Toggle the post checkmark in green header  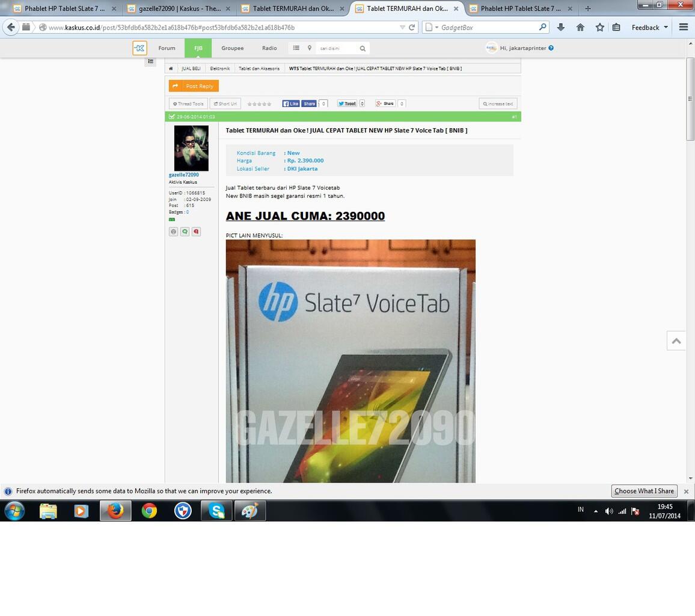pos(172,117)
